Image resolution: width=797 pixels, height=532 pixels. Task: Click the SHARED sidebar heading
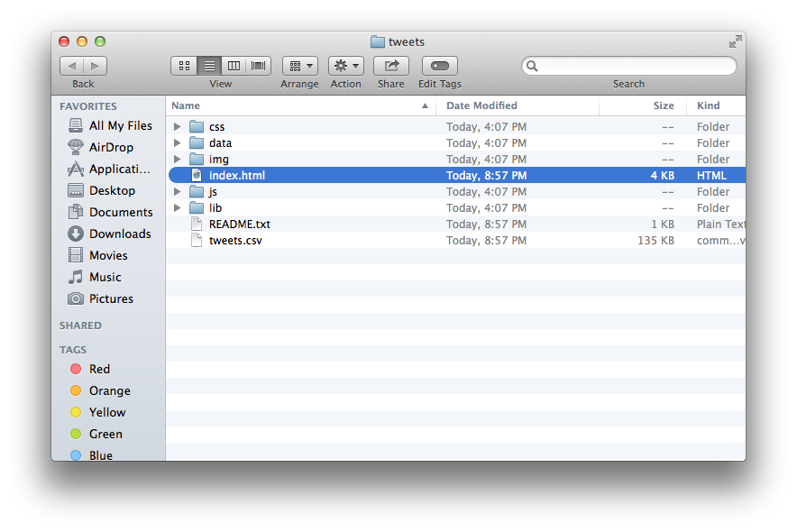pyautogui.click(x=80, y=326)
